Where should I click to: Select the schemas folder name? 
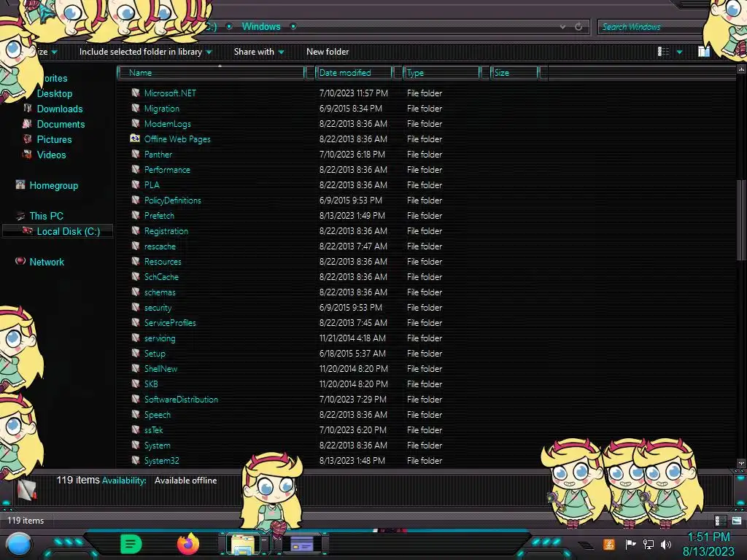point(160,292)
